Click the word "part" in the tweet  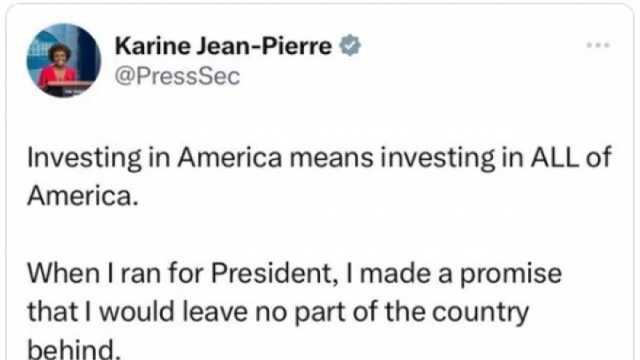click(x=320, y=313)
